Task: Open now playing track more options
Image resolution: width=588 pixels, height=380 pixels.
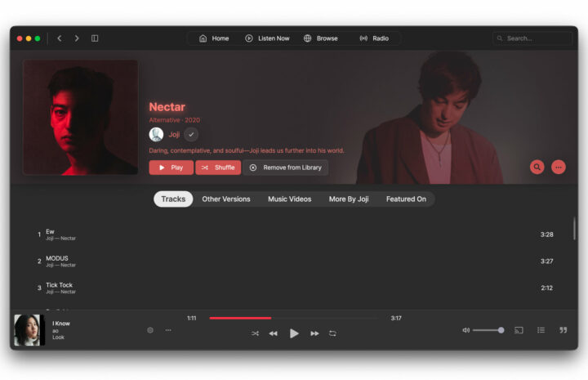Action: 168,330
